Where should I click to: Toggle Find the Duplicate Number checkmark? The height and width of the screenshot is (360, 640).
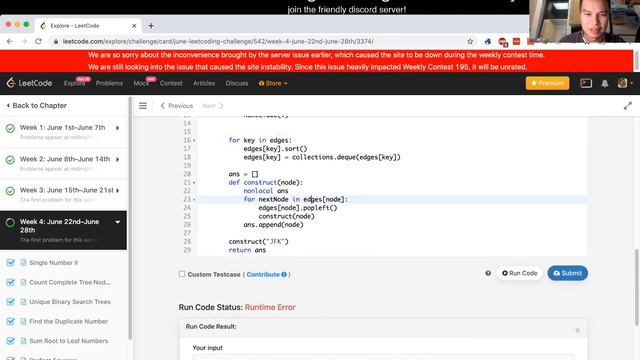click(11, 321)
